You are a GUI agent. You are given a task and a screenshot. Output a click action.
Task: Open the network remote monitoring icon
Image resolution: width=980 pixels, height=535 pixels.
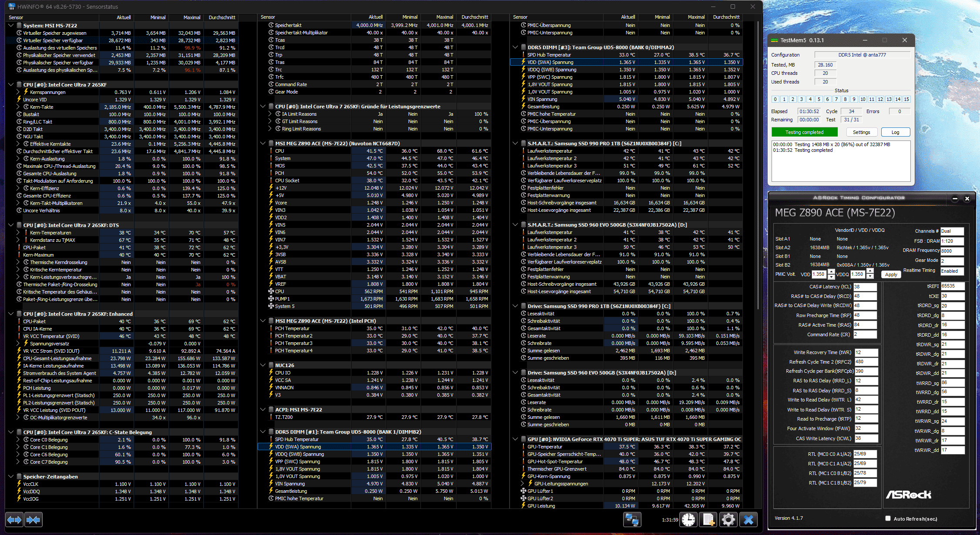tap(631, 519)
